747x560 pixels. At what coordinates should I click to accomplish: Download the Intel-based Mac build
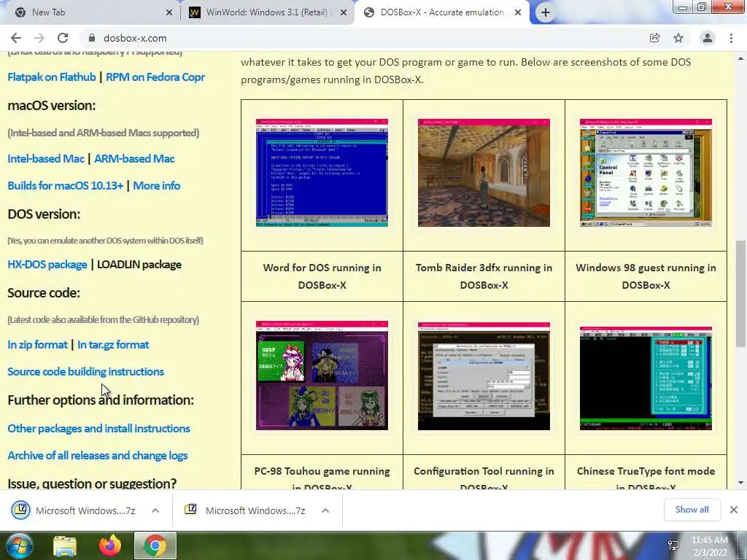click(46, 158)
